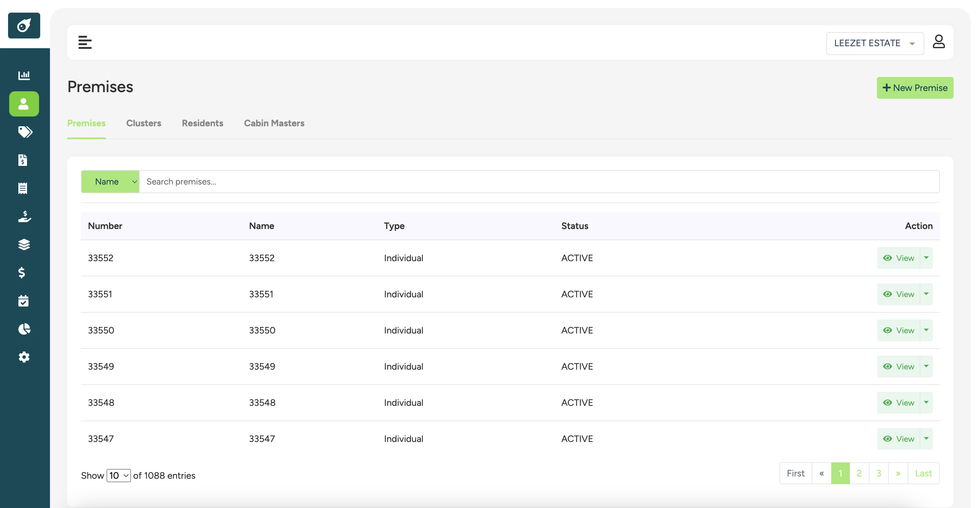980x508 pixels.
Task: Click the New Premise button
Action: [915, 88]
